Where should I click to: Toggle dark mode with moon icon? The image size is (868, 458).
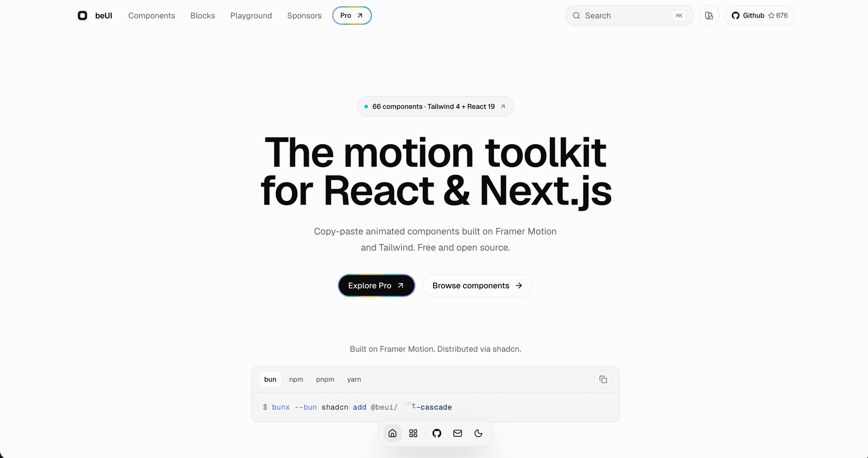[x=478, y=433]
